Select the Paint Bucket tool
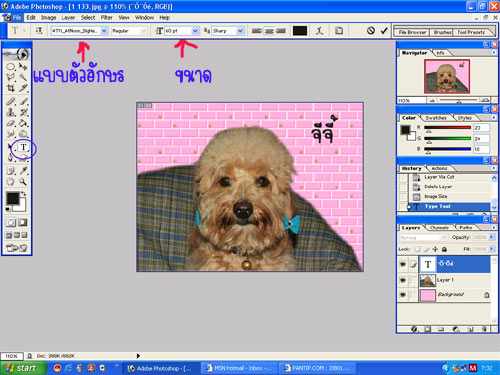Image resolution: width=500 pixels, height=375 pixels. (x=23, y=123)
